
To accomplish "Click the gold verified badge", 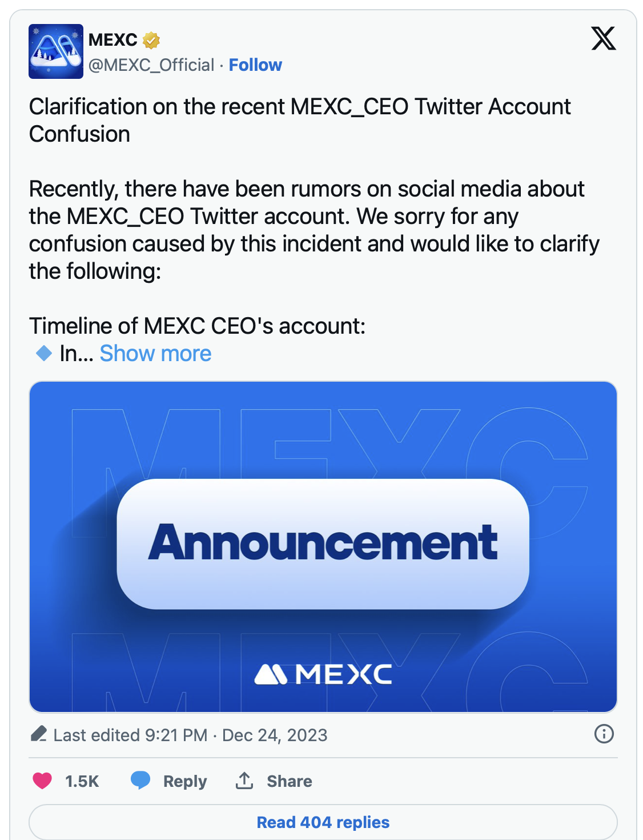I will (151, 40).
